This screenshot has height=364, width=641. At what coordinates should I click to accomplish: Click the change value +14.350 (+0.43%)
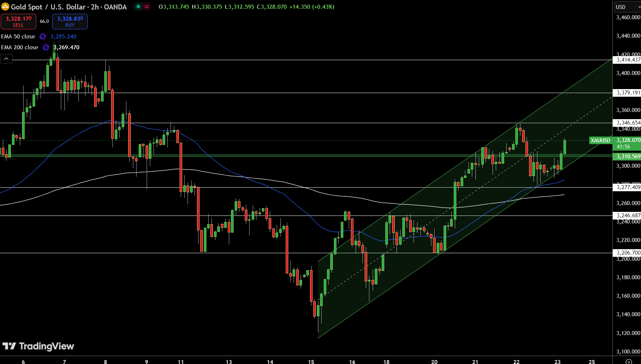(312, 7)
